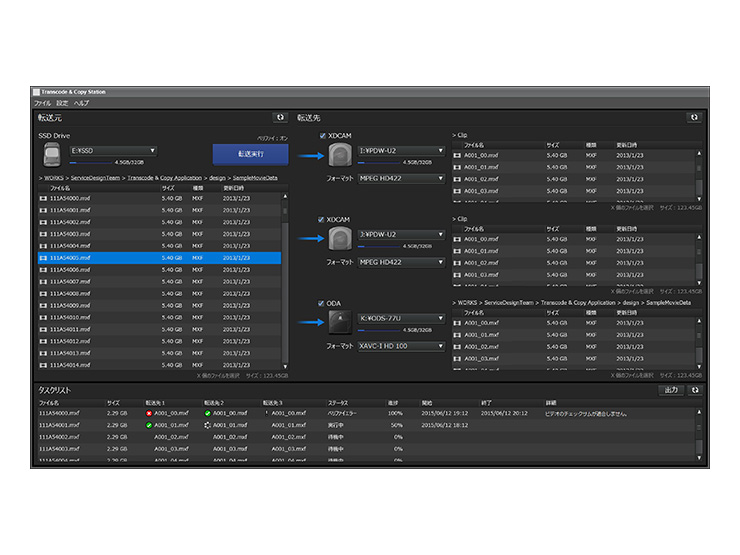The width and height of the screenshot is (740, 555).
Task: Click the source file list scrollbar
Action: (285, 280)
